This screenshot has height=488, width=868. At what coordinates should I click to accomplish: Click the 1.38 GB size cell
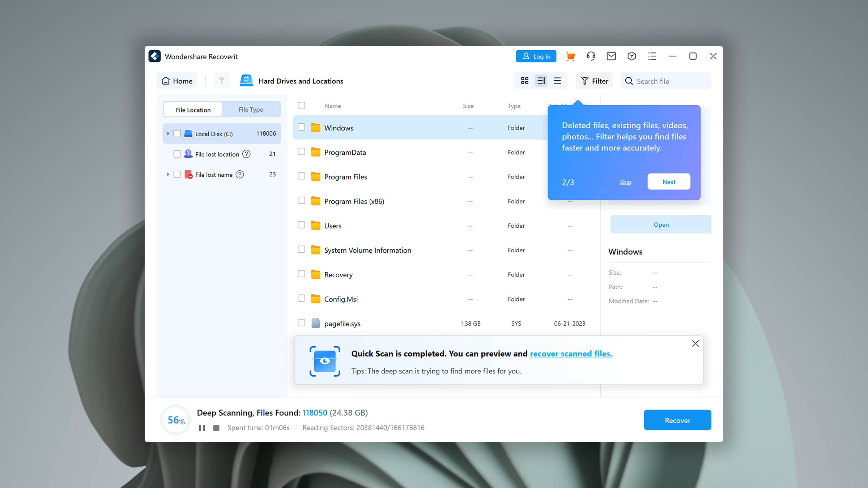point(470,324)
